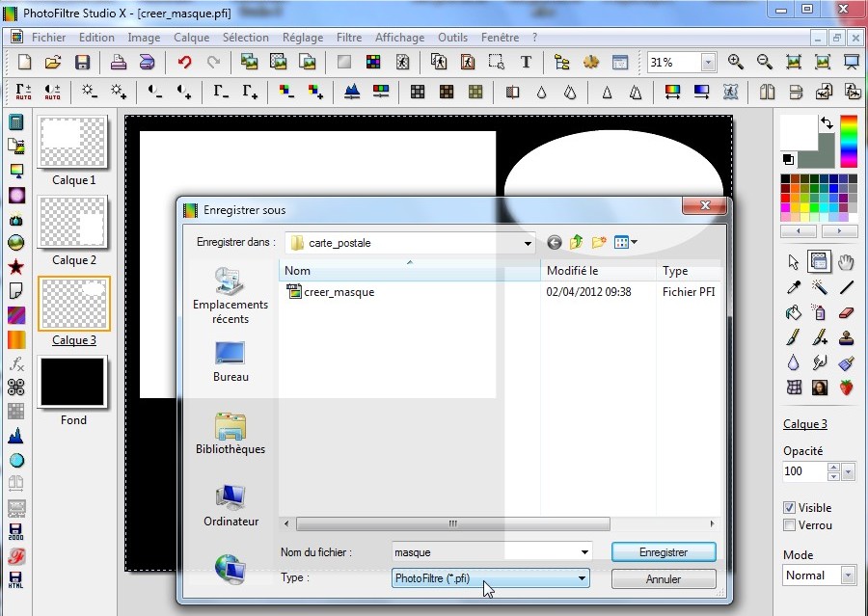
Task: Open the blend Mode Normal dropdown
Action: click(x=847, y=576)
